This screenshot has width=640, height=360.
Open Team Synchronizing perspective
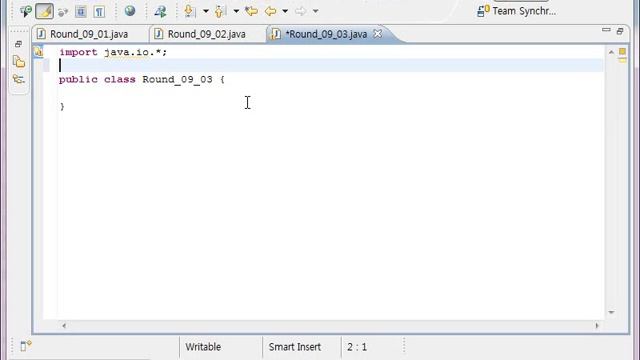[516, 11]
